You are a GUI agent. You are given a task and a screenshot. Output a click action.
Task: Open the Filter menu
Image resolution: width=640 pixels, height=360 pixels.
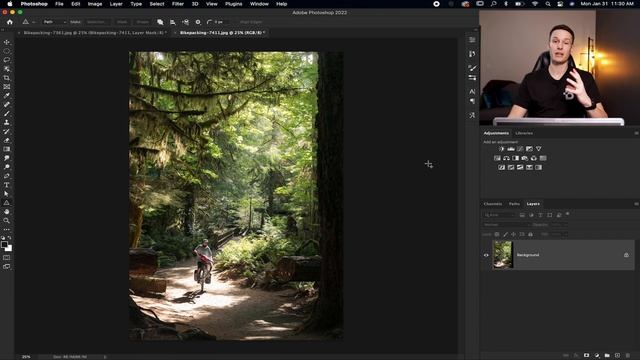[x=178, y=4]
